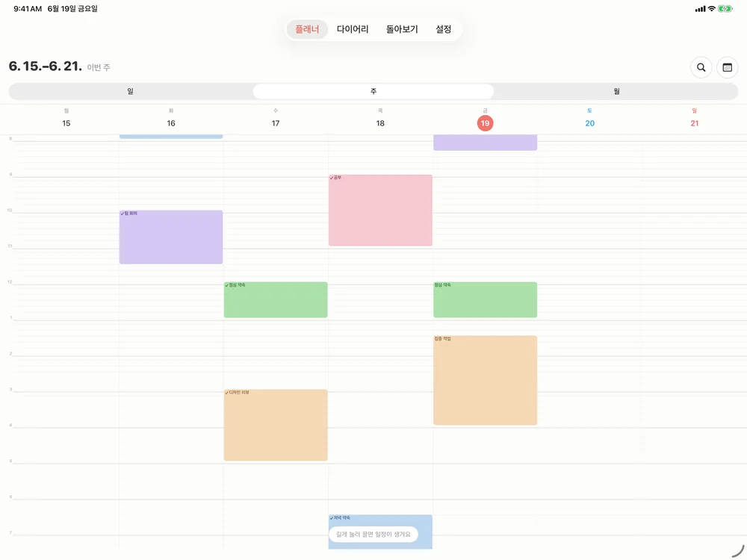
Task: Open the 다이어리 tab
Action: tap(353, 29)
